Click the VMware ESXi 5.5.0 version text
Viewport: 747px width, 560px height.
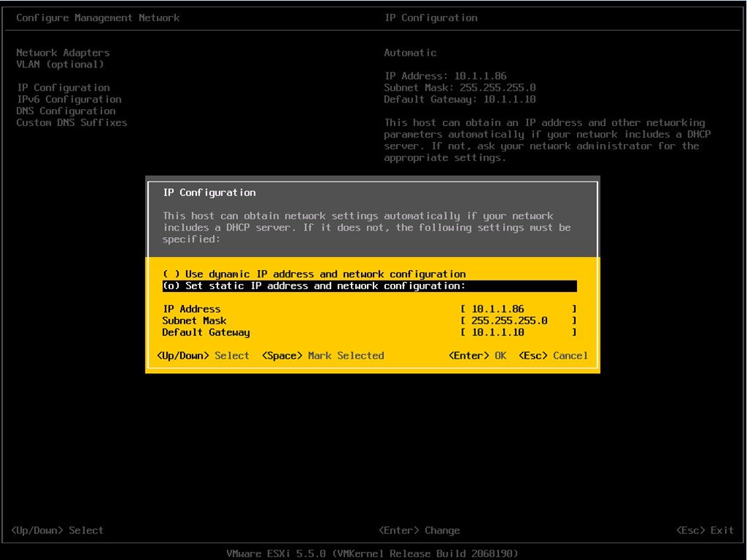372,553
